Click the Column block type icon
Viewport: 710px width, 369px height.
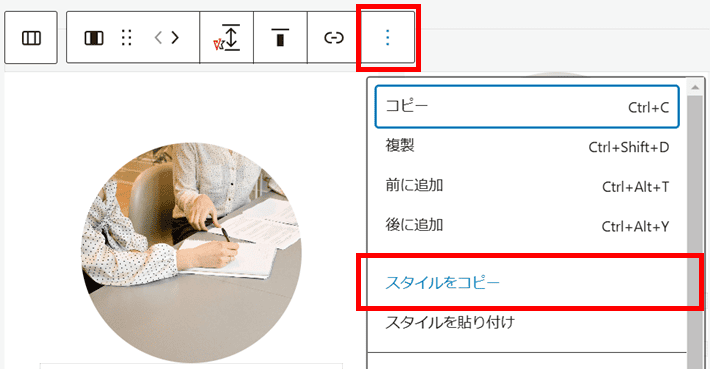(x=94, y=38)
